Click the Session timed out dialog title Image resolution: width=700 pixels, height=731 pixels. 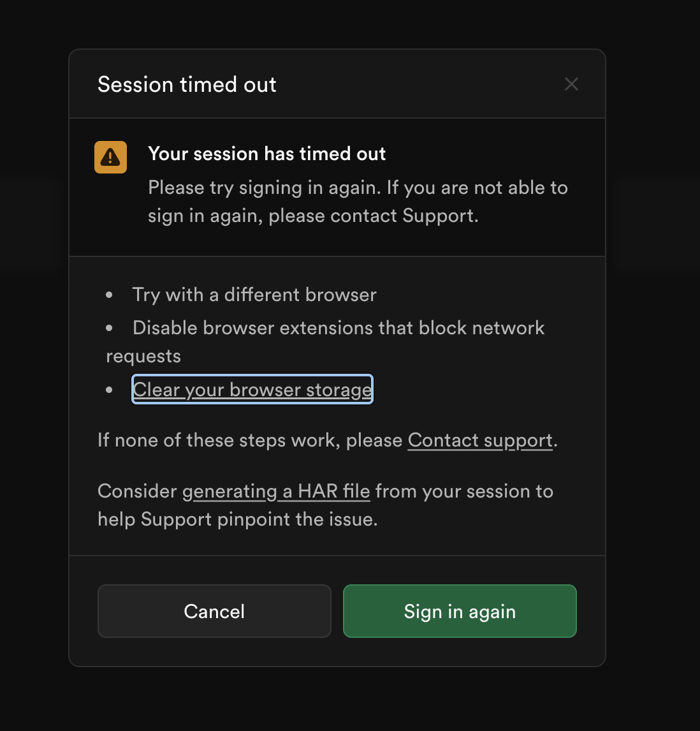pos(187,84)
